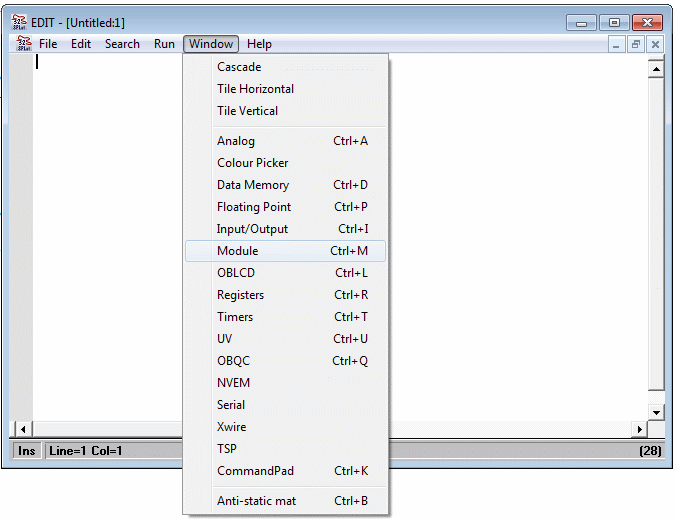Select Module from the Window menu
677x519 pixels.
point(238,251)
